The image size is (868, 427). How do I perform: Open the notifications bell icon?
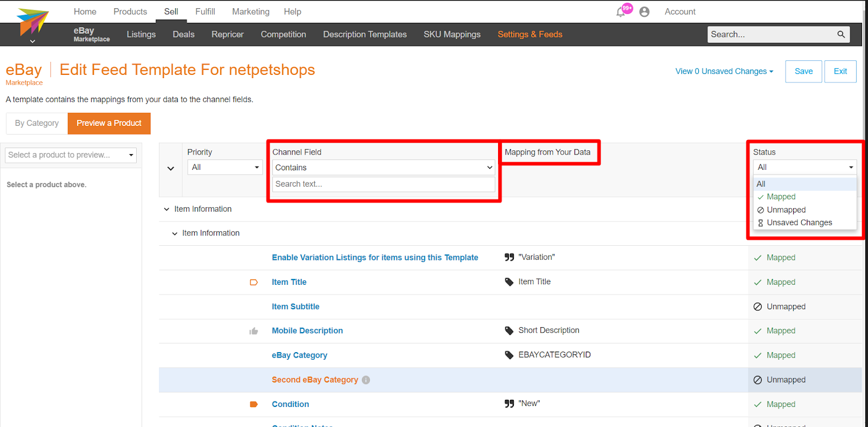point(621,12)
